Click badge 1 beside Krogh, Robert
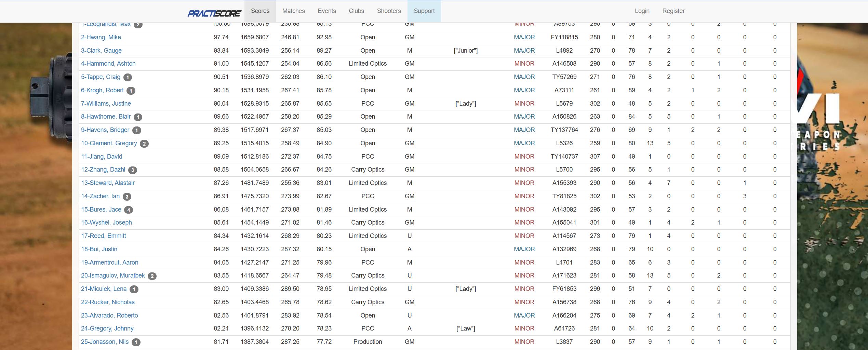This screenshot has height=350, width=868. point(131,91)
